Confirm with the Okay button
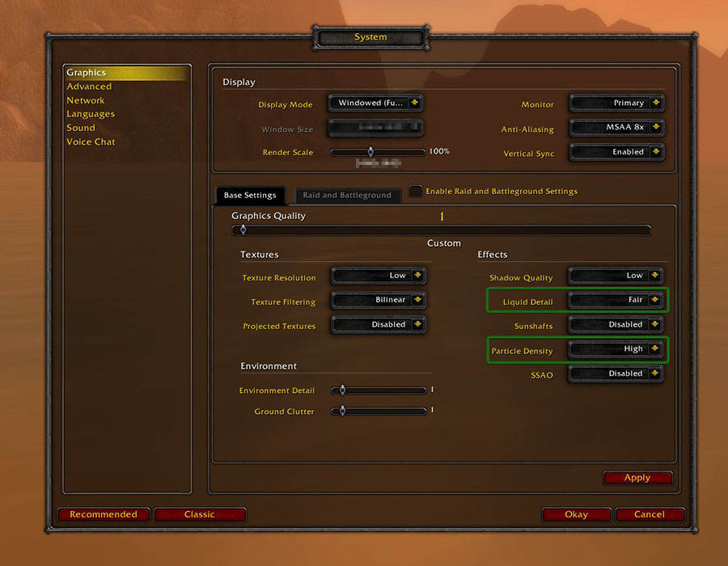This screenshot has height=566, width=728. click(x=576, y=514)
